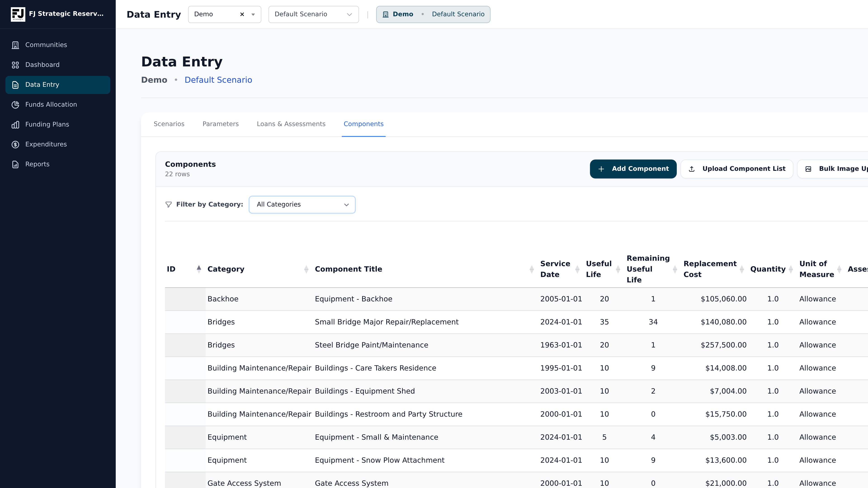Click the $15,750.00 replacement cost
The height and width of the screenshot is (488, 868).
tap(726, 414)
